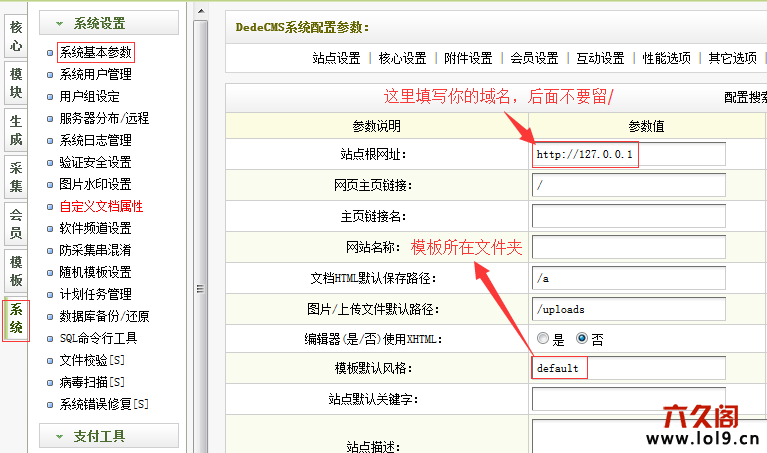
Task: Switch to 模板 vertical tab
Action: [x=16, y=271]
